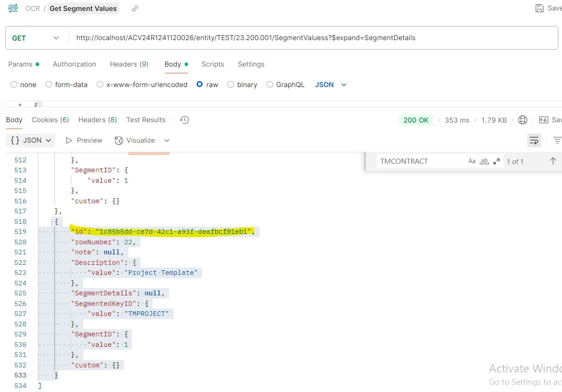Choose the form-data body type
Screen dimensions: 562x392
tap(48, 84)
